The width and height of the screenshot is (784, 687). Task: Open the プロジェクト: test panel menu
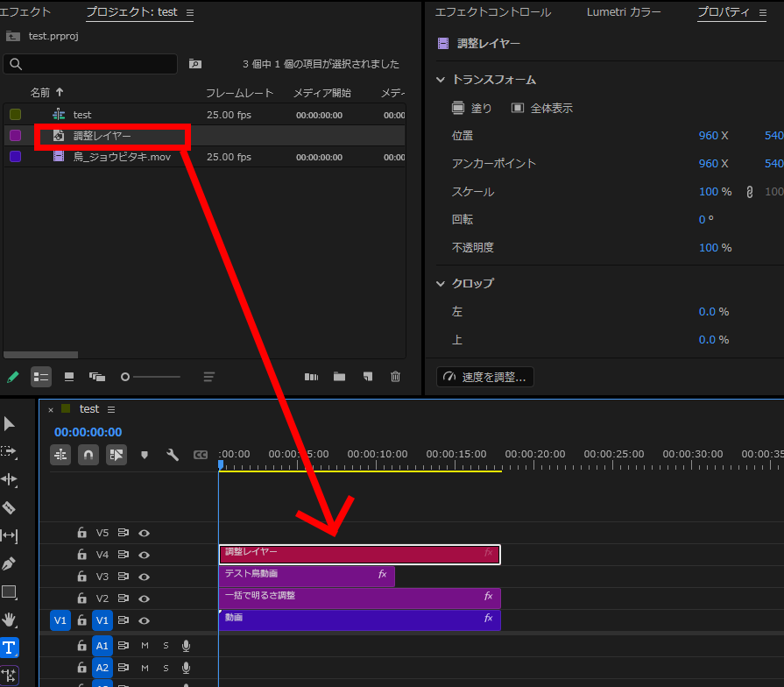[190, 12]
